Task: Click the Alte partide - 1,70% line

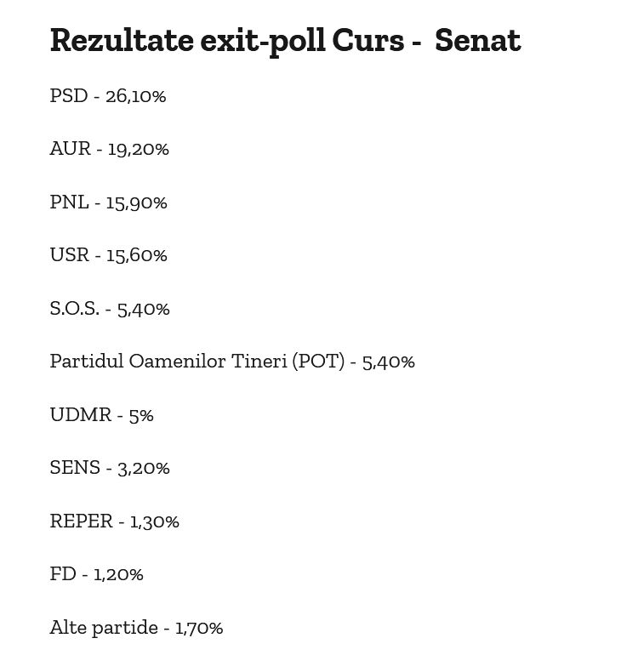Action: pos(136,628)
